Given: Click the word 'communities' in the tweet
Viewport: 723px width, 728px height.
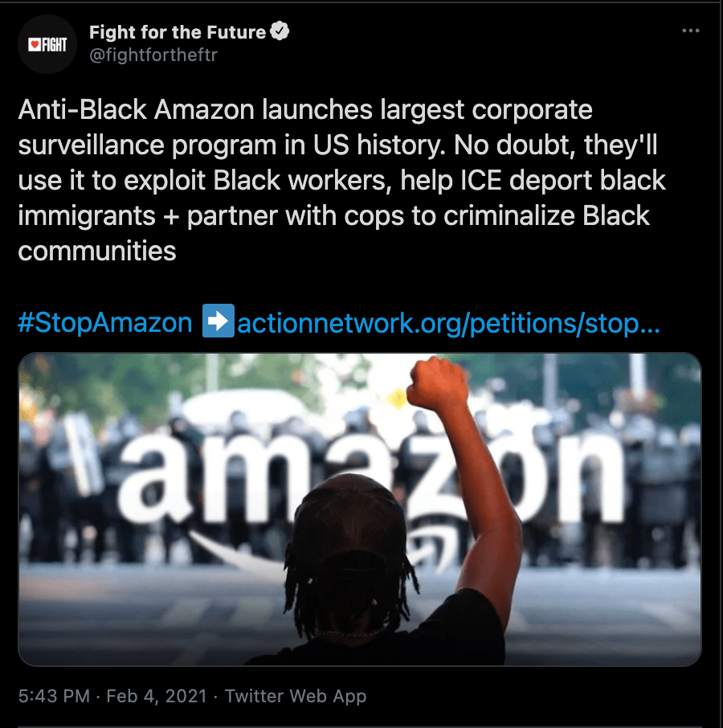Looking at the screenshot, I should pyautogui.click(x=97, y=252).
